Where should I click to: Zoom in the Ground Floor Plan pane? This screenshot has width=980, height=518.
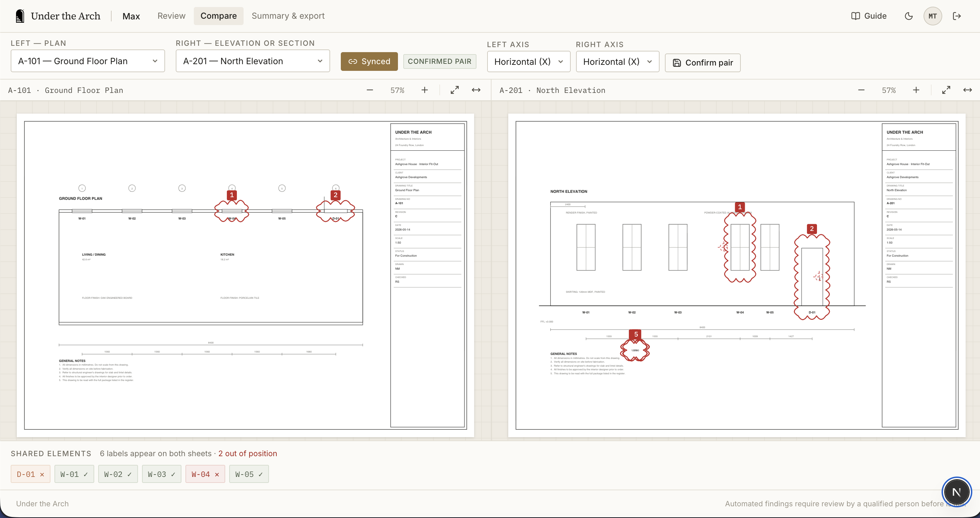425,90
